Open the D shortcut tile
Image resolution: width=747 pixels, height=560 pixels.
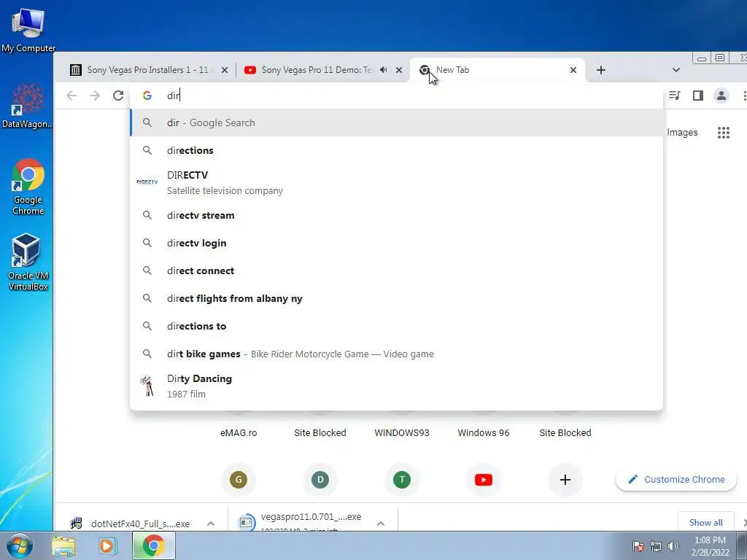(320, 480)
